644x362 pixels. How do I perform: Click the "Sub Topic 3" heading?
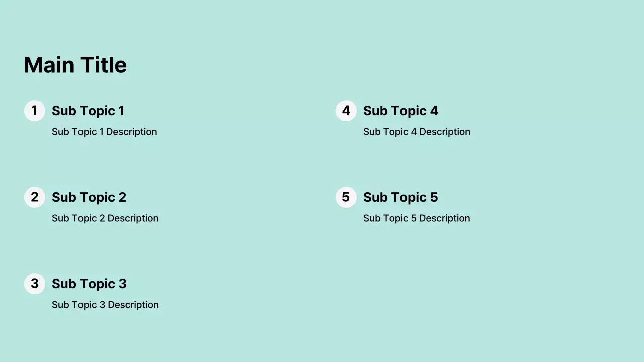point(89,284)
